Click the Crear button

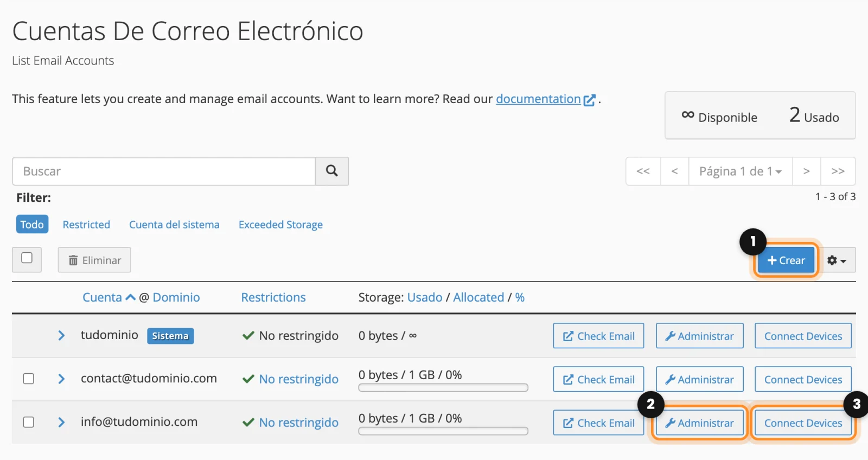[x=786, y=260]
